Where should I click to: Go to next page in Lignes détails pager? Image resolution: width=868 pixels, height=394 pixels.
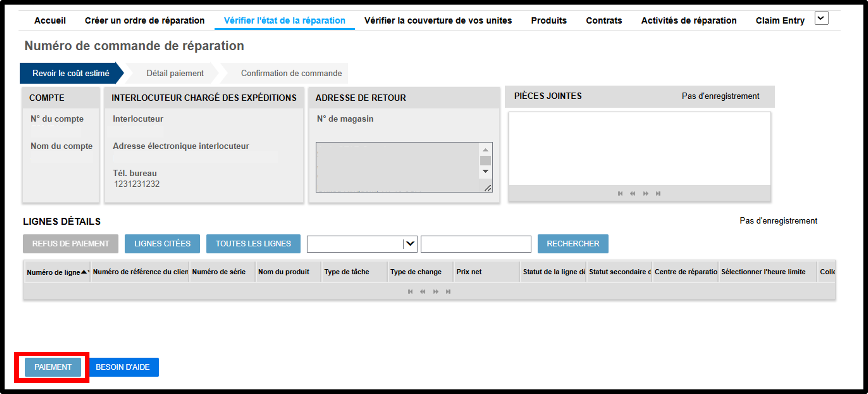click(x=436, y=292)
